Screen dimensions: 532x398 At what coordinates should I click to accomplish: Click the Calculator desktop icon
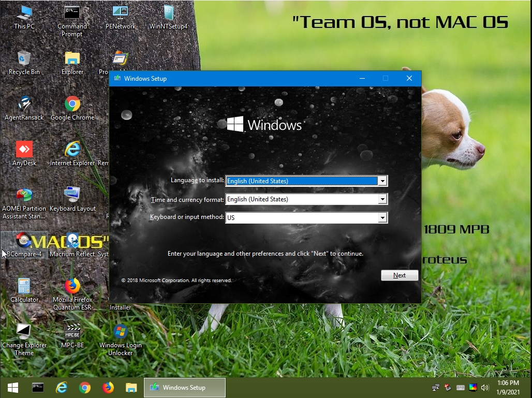(24, 291)
